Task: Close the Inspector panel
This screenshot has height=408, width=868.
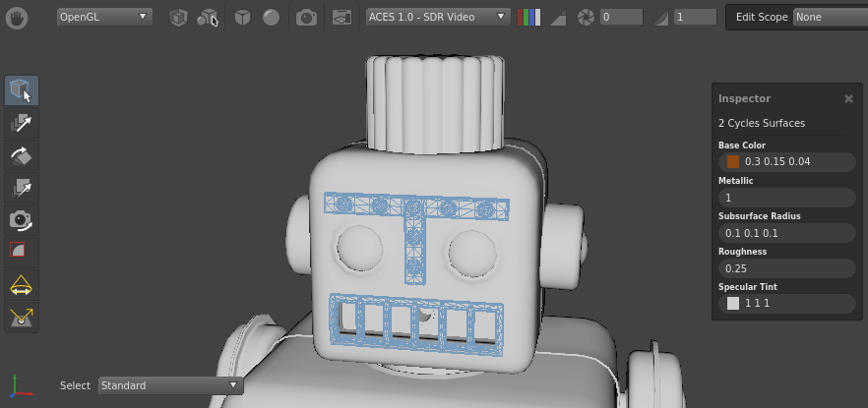Action: (848, 99)
